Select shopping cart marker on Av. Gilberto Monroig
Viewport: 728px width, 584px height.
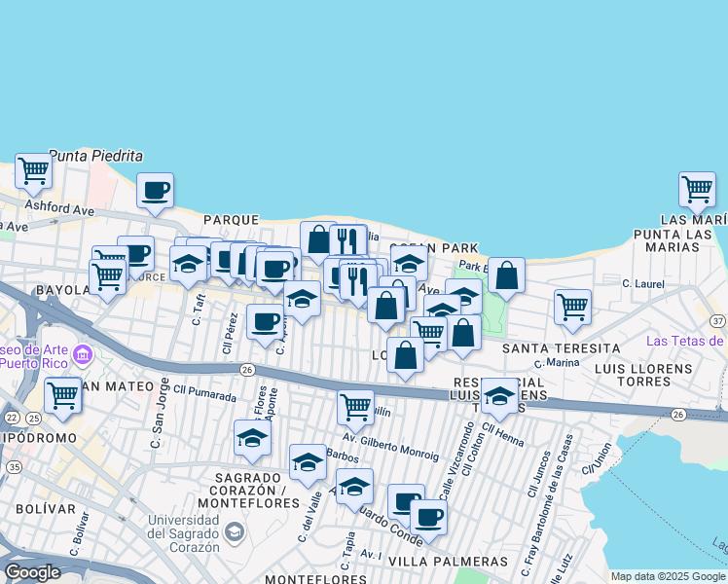(356, 406)
